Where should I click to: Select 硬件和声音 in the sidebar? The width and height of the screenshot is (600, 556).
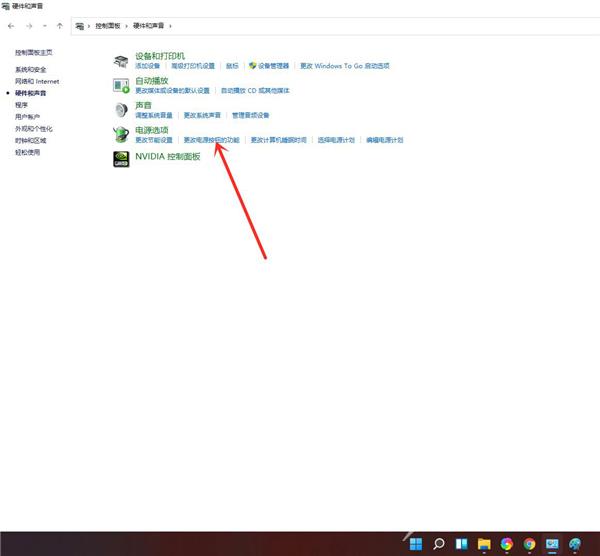coord(31,93)
